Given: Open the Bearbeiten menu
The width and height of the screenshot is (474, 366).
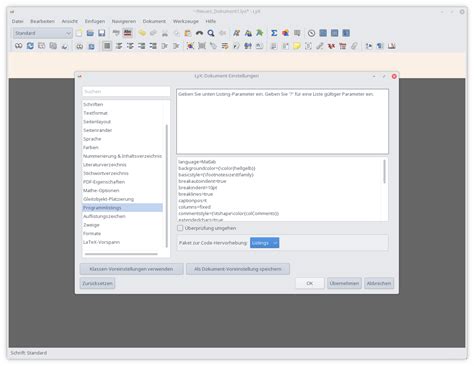Looking at the screenshot, I should [x=42, y=21].
